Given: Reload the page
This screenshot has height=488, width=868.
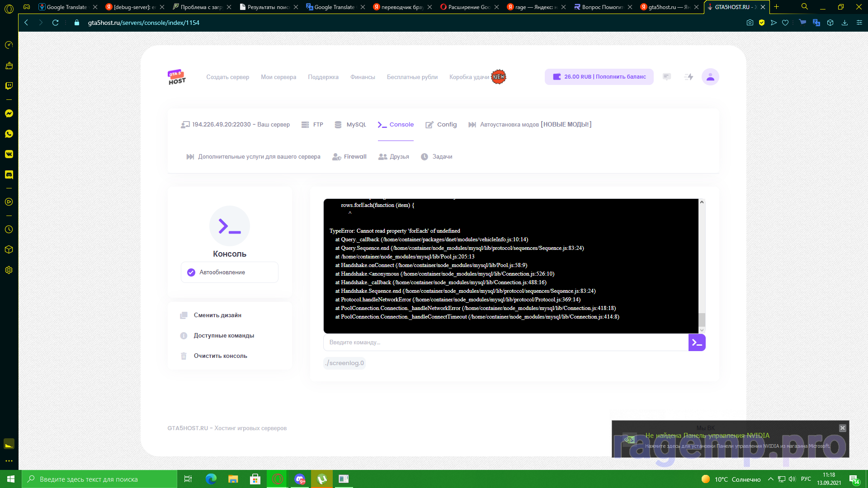Looking at the screenshot, I should point(55,23).
